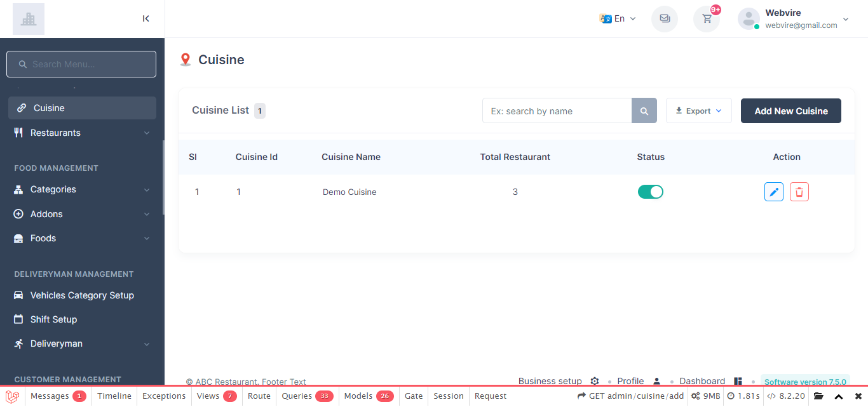The width and height of the screenshot is (868, 407).
Task: Click the pencil edit icon for Demo Cuisine
Action: (x=773, y=192)
